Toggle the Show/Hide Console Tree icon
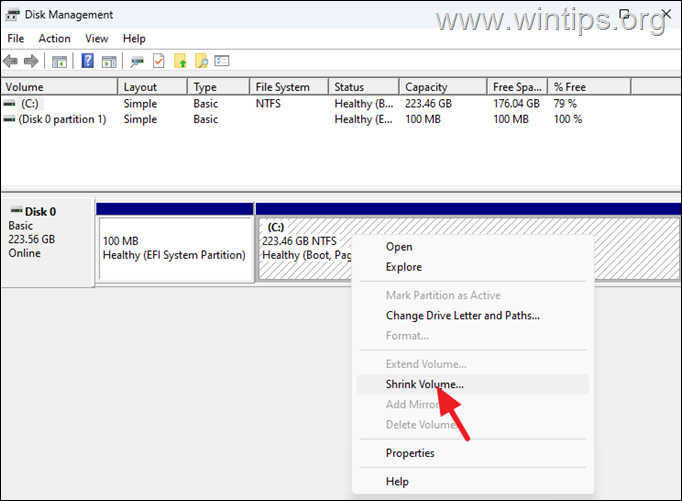Image resolution: width=682 pixels, height=501 pixels. click(x=60, y=62)
